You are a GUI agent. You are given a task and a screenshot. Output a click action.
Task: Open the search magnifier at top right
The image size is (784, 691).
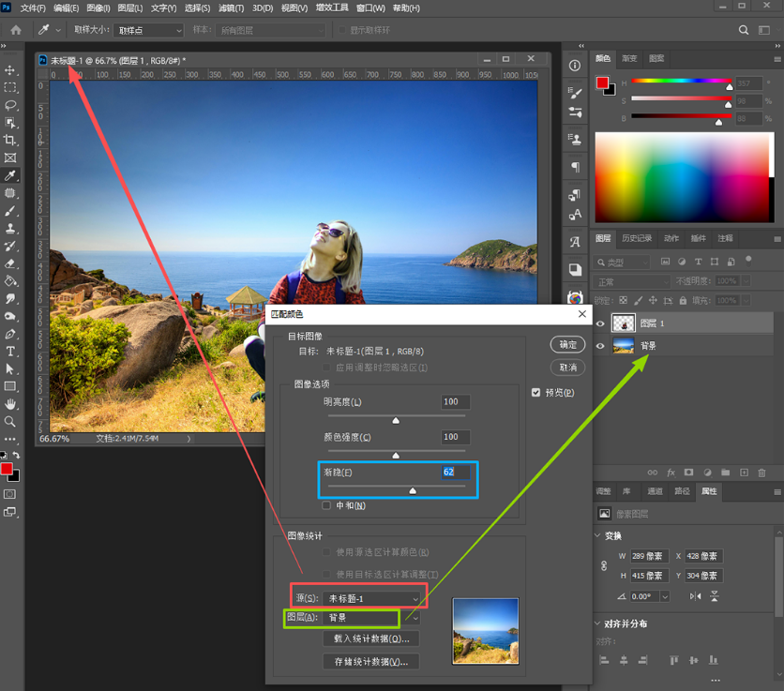click(x=744, y=30)
